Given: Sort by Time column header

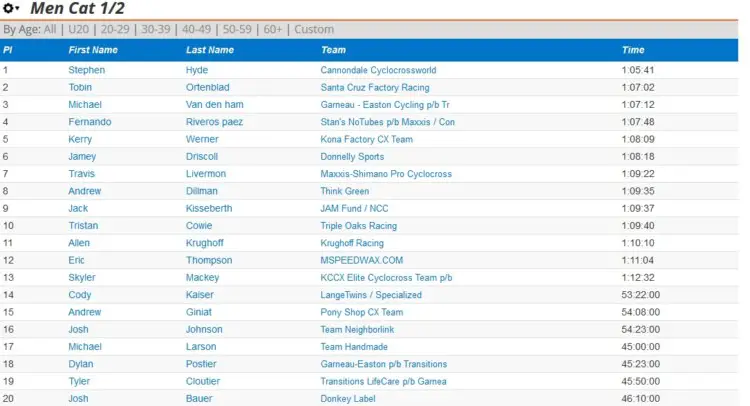Looking at the screenshot, I should [633, 50].
